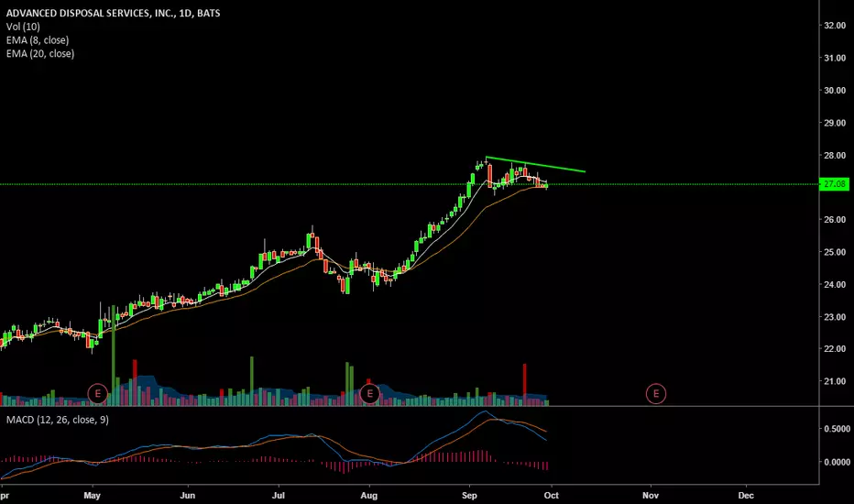
Task: Click the 0.5000 MACD axis label
Action: 838,429
